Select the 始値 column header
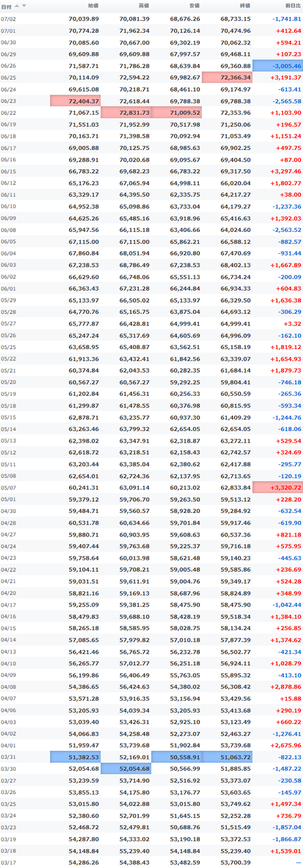This screenshot has width=303, height=868. [x=93, y=6]
